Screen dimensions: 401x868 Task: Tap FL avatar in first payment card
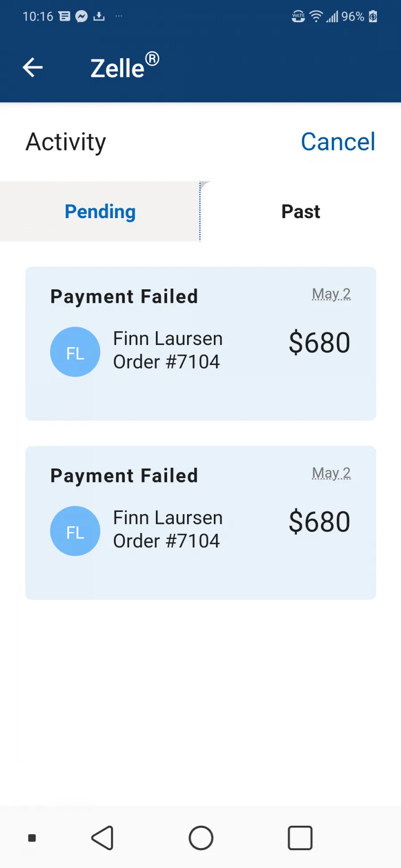75,352
